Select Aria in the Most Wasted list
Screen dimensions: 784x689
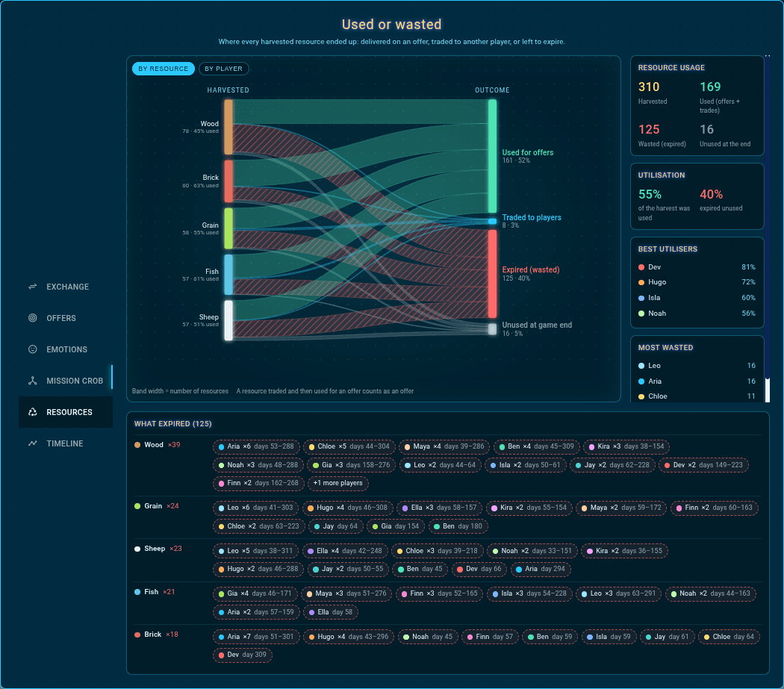click(x=697, y=381)
